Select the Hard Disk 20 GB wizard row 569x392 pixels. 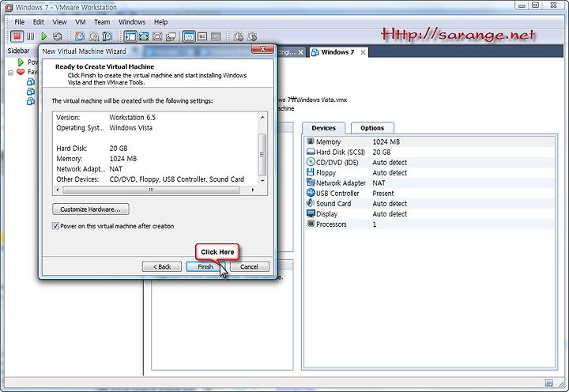tap(156, 148)
